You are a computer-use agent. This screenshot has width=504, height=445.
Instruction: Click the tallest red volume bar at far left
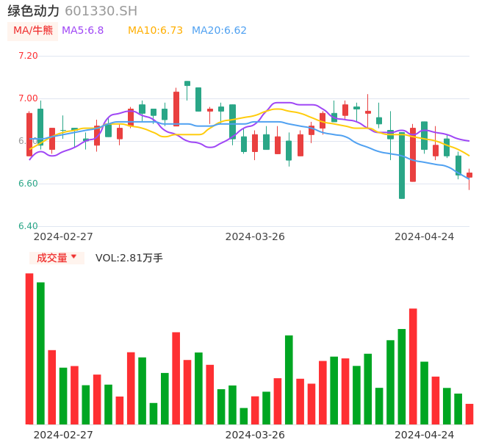pyautogui.click(x=29, y=349)
